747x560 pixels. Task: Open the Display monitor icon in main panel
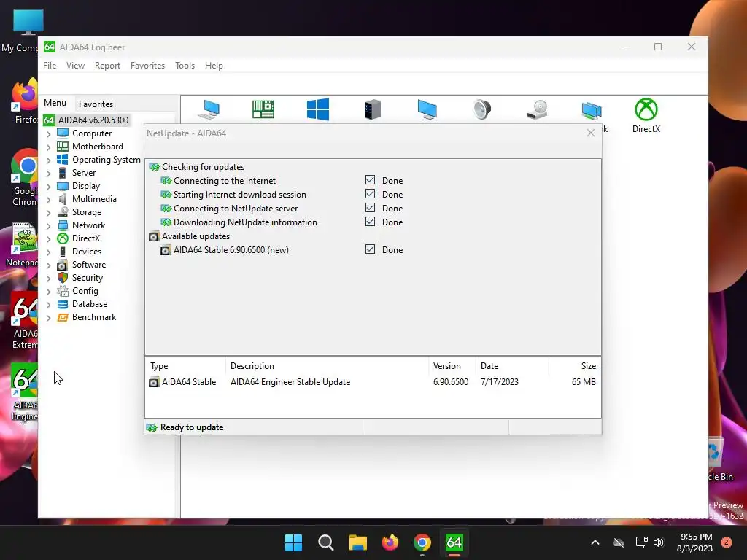click(427, 109)
